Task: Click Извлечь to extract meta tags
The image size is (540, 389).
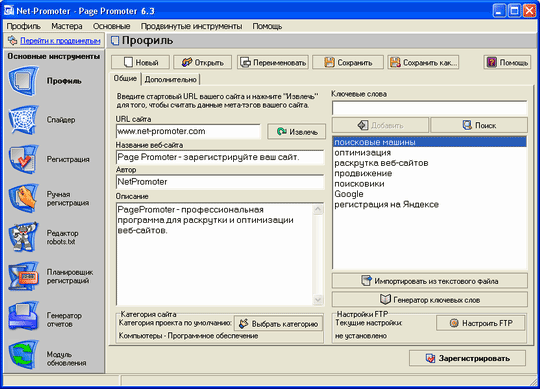Action: (297, 132)
